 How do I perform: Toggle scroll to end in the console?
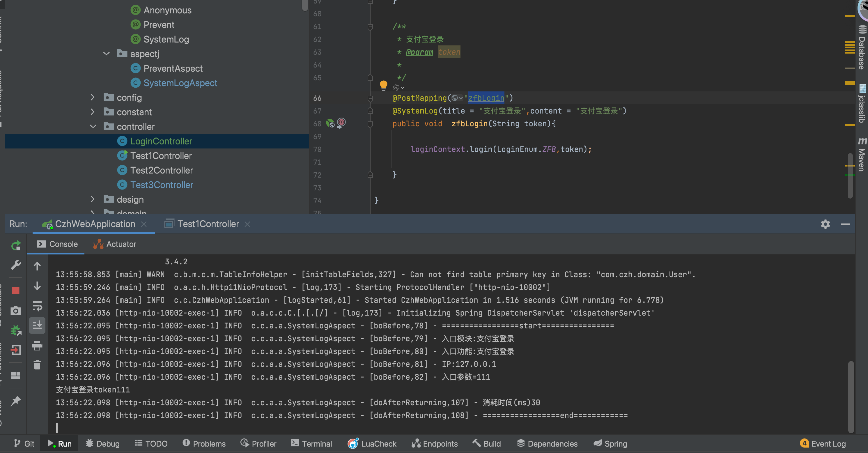(37, 325)
